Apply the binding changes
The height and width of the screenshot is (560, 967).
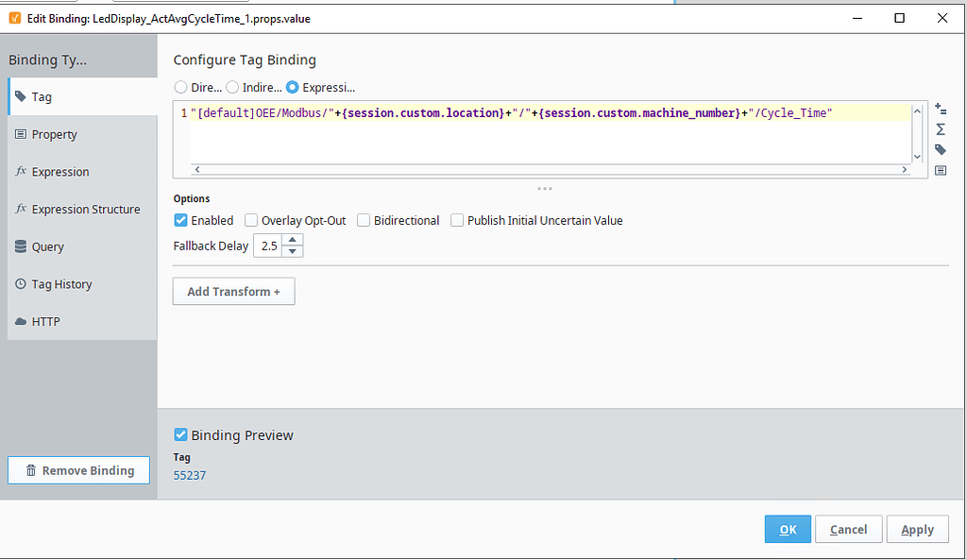coord(916,529)
